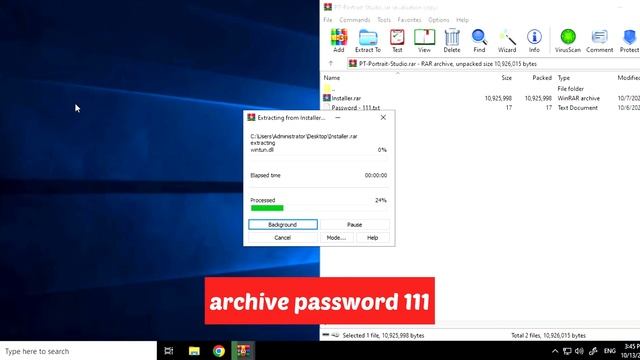Open the File menu in WinRAR
The height and width of the screenshot is (360, 640).
(328, 20)
